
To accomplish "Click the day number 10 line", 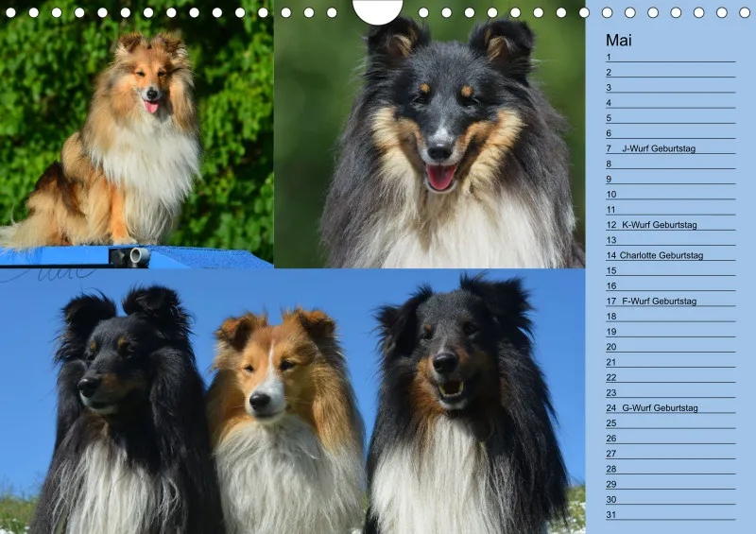I will (670, 195).
